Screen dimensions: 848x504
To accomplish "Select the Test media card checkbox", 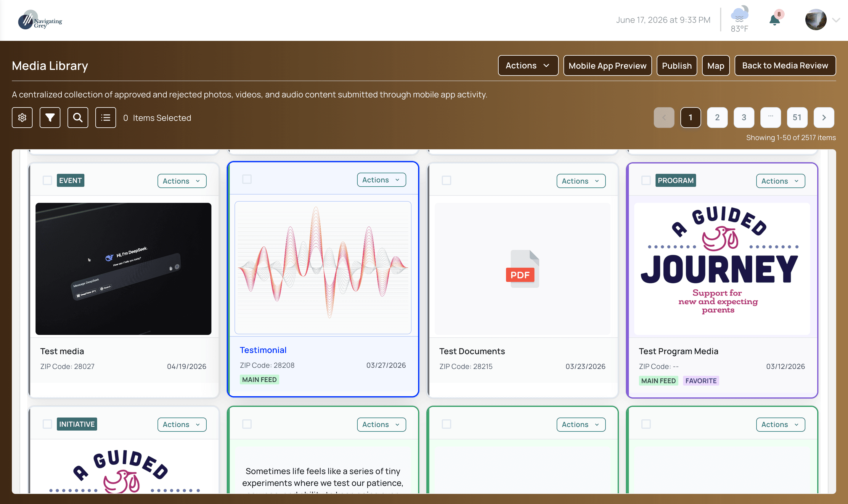I will 47,180.
